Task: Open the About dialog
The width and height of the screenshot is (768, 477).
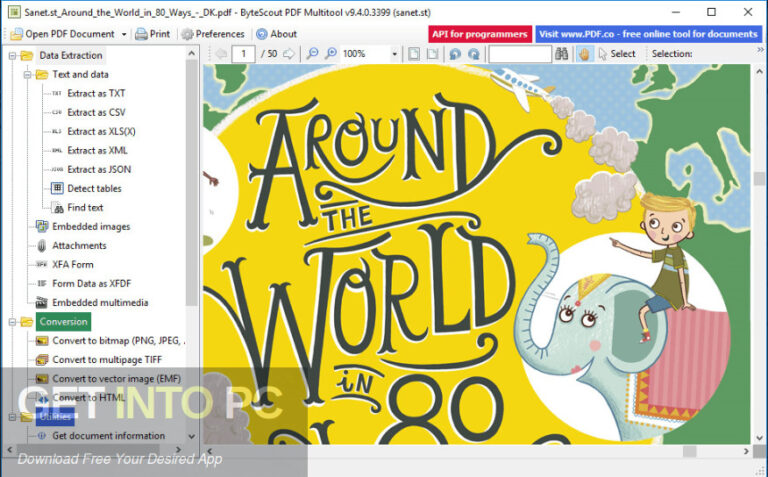Action: click(276, 34)
